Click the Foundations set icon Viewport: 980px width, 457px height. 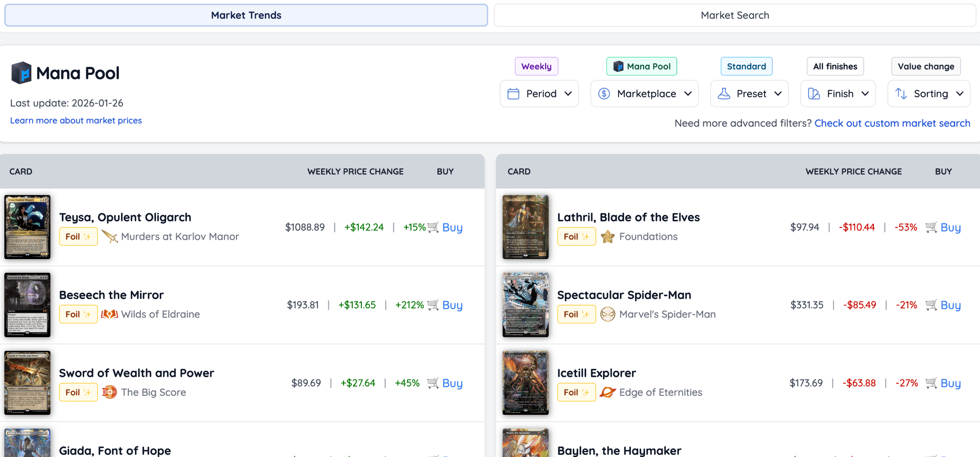[607, 237]
